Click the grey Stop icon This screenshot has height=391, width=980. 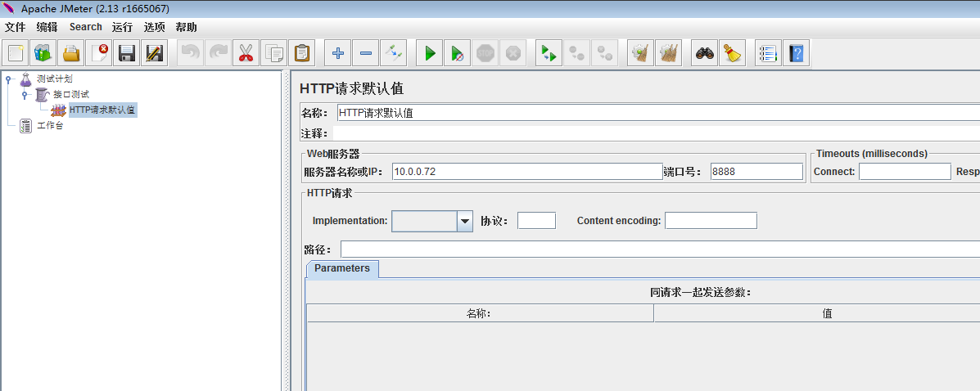click(x=485, y=53)
